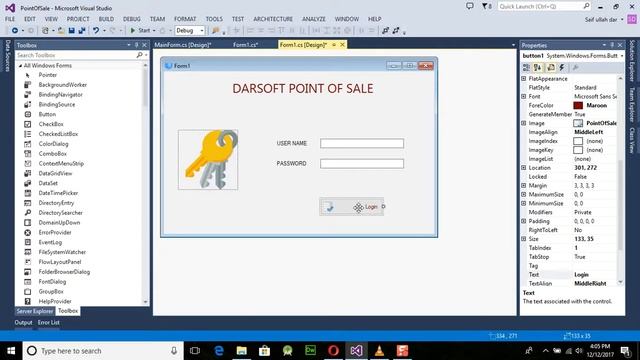Switch to the Form1.cs tab
Screen dimensions: 640x360
click(245, 45)
